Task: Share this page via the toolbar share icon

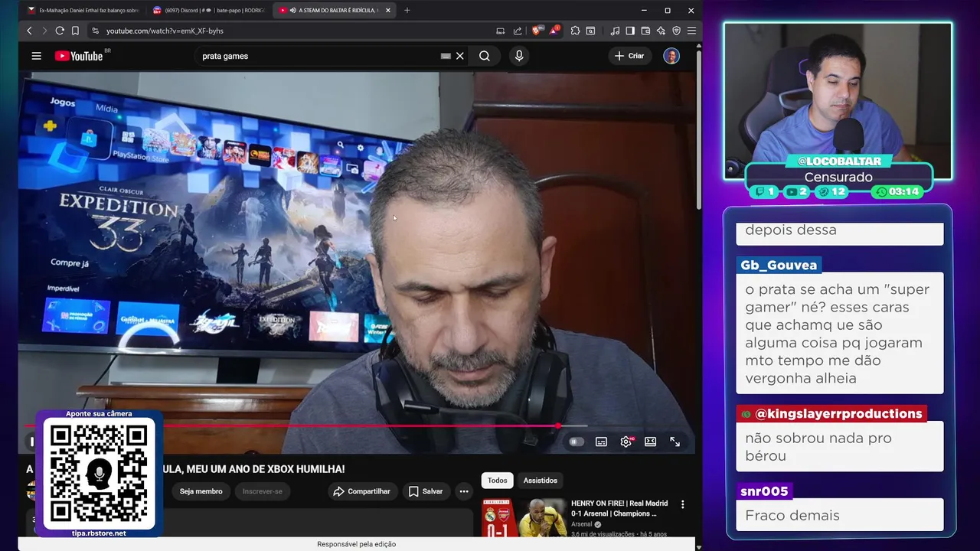Action: (518, 31)
